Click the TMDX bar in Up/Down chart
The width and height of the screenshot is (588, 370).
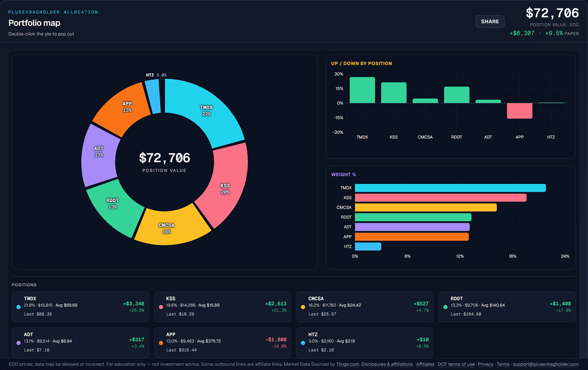click(x=362, y=90)
